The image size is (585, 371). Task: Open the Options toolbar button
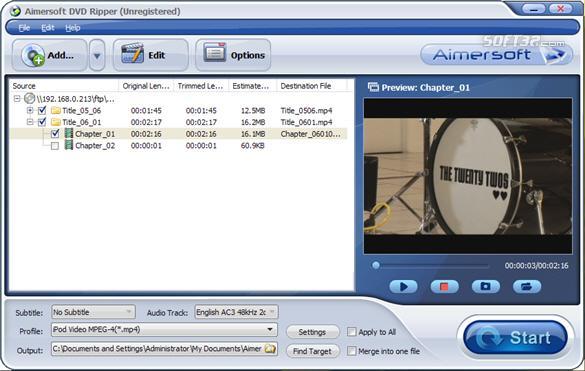tap(233, 55)
